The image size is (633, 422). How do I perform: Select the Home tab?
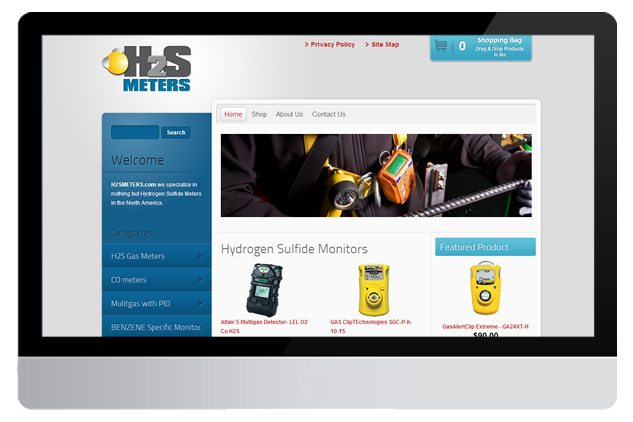coord(233,114)
